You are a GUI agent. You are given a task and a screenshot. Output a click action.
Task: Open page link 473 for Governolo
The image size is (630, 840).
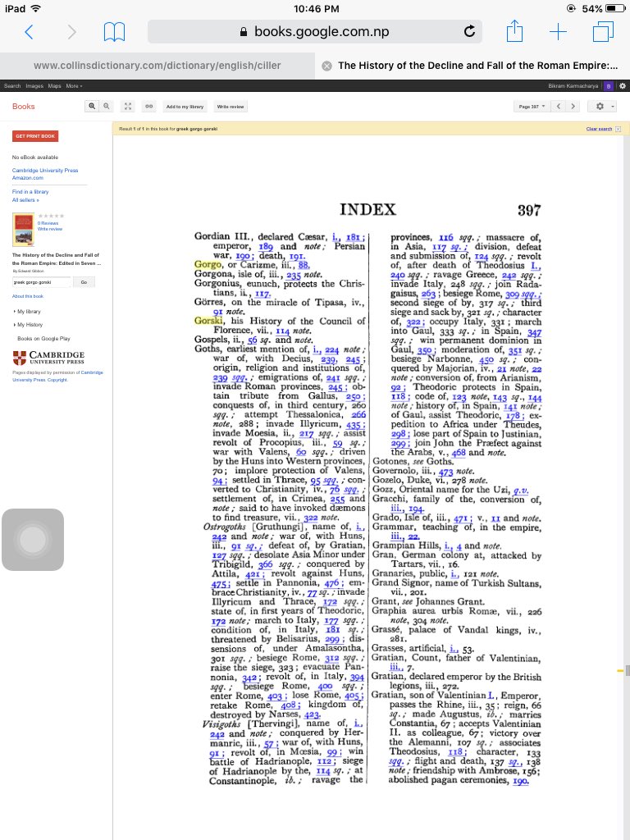pos(445,472)
